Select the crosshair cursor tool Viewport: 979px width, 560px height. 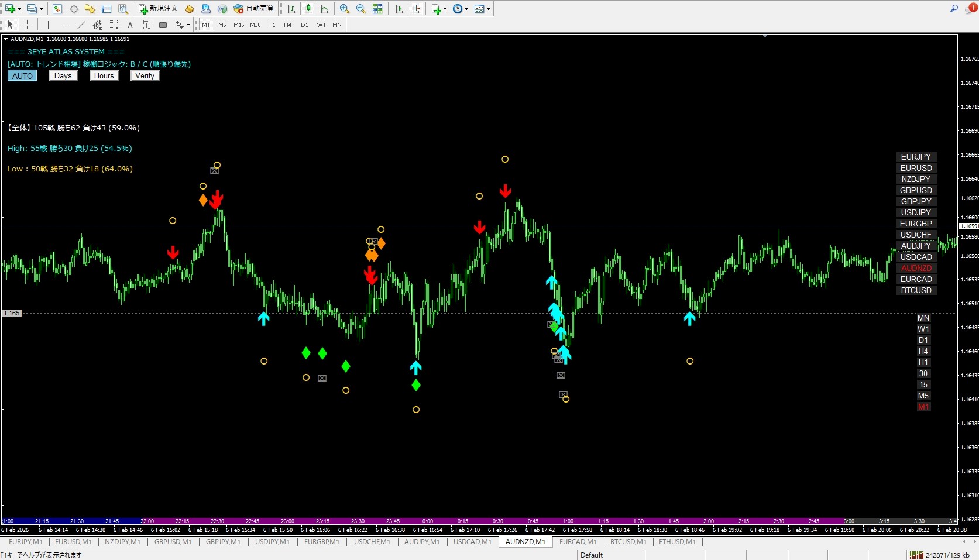coord(27,25)
